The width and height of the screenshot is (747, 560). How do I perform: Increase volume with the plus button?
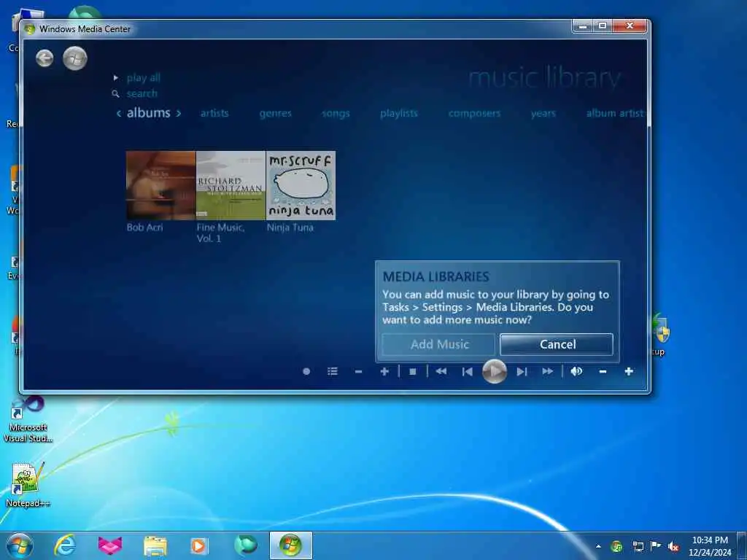pos(629,371)
